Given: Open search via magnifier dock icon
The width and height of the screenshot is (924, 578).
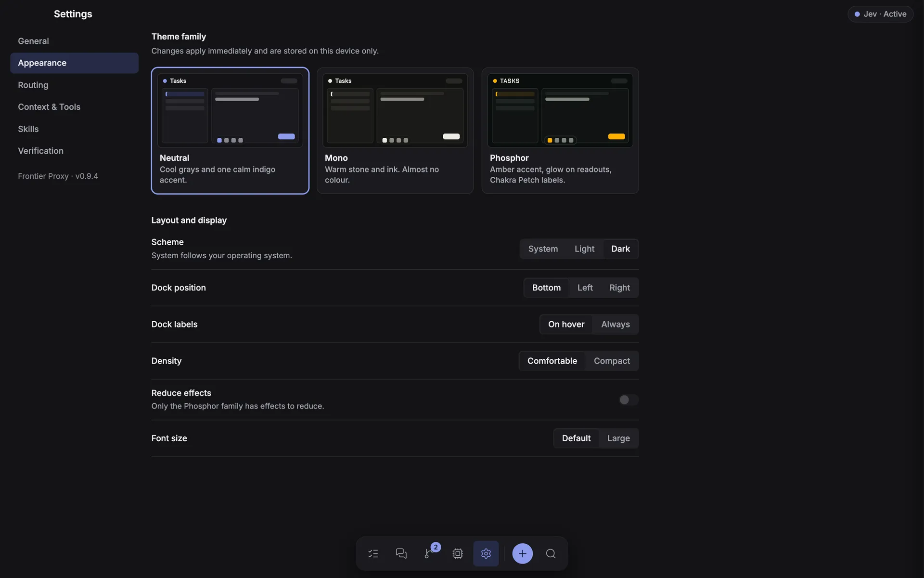Looking at the screenshot, I should point(551,553).
